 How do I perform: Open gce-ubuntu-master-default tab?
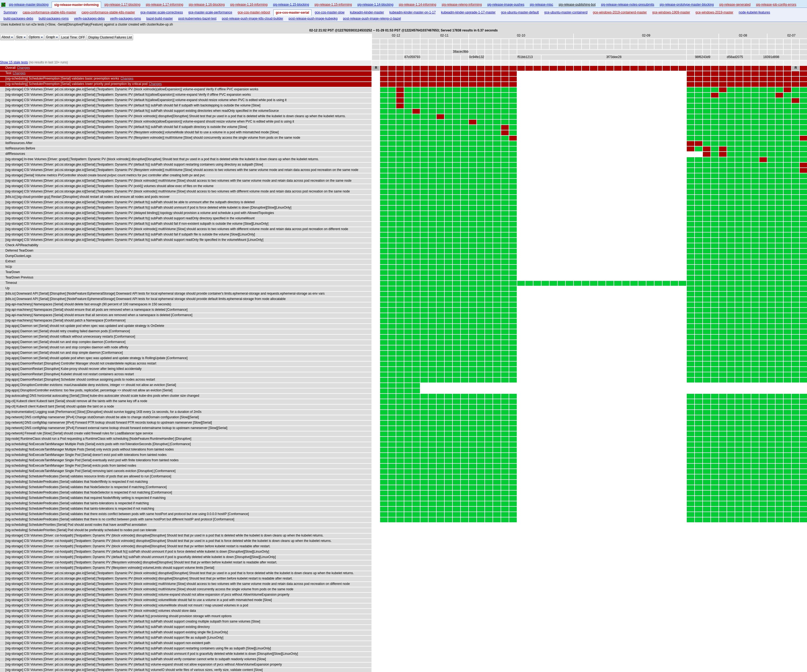519,12
